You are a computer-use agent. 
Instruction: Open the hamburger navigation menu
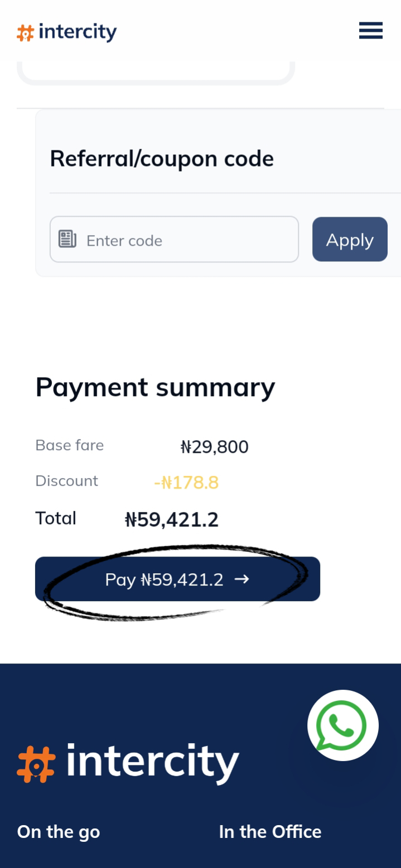(x=370, y=31)
